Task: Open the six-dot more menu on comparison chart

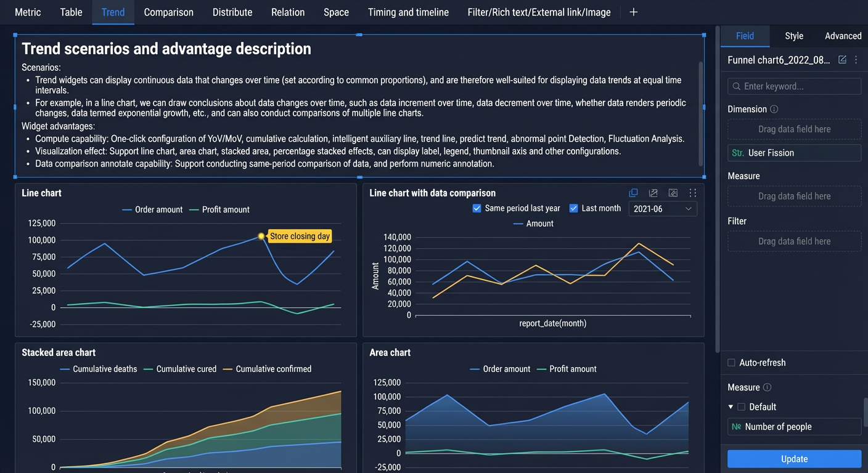Action: [692, 193]
